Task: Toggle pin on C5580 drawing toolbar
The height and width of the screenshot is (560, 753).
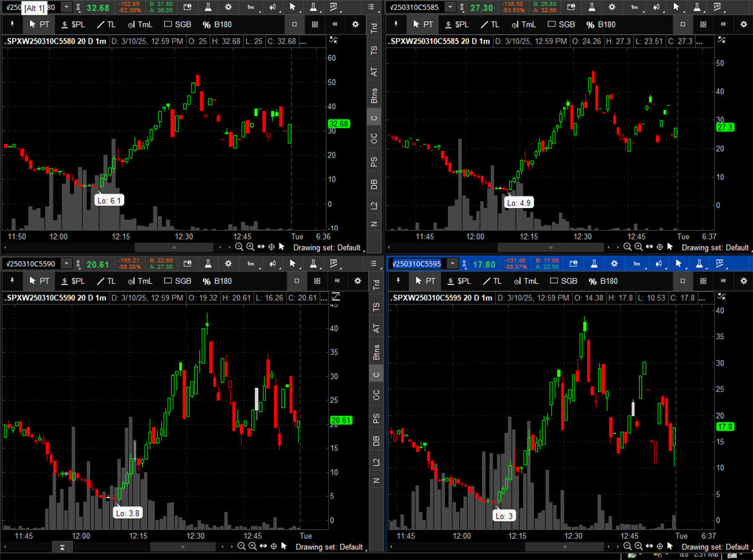Action: (12, 24)
